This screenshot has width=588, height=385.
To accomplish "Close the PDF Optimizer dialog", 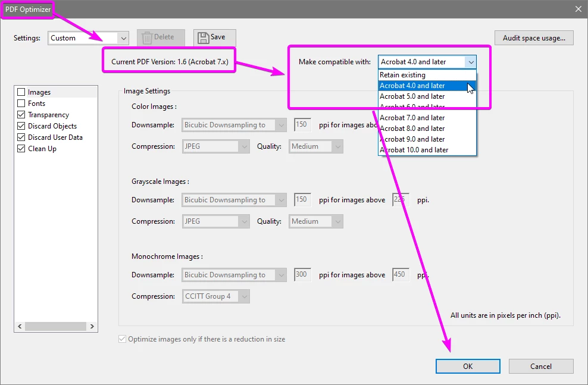I will coord(578,9).
